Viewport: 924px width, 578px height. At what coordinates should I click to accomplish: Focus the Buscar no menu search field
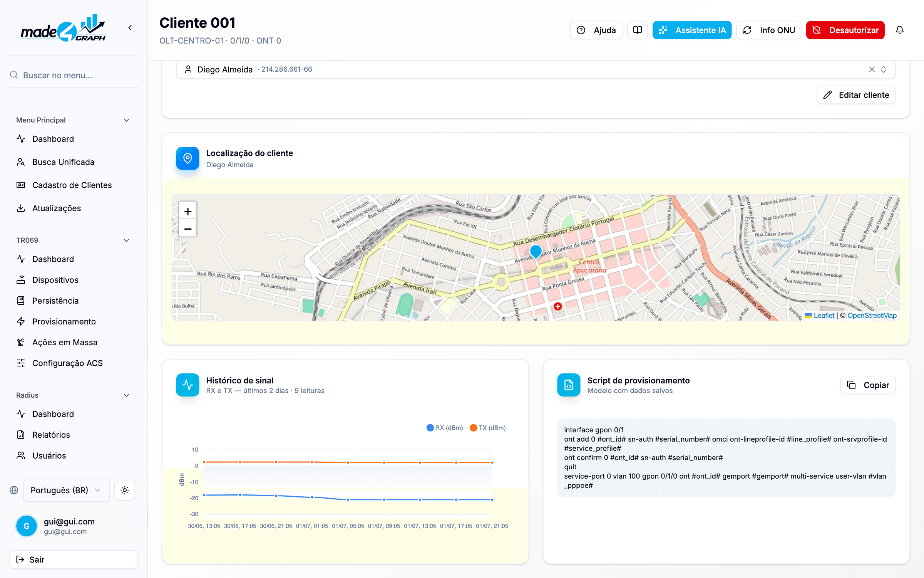73,75
